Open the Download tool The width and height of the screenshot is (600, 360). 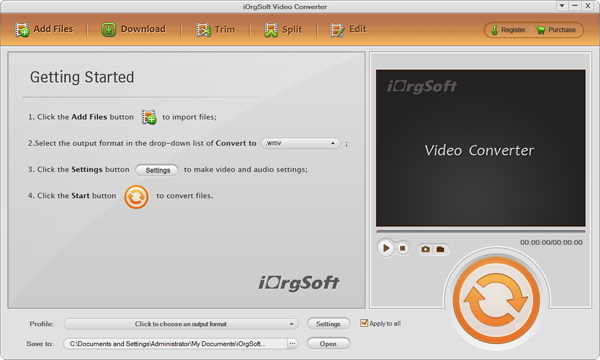133,29
